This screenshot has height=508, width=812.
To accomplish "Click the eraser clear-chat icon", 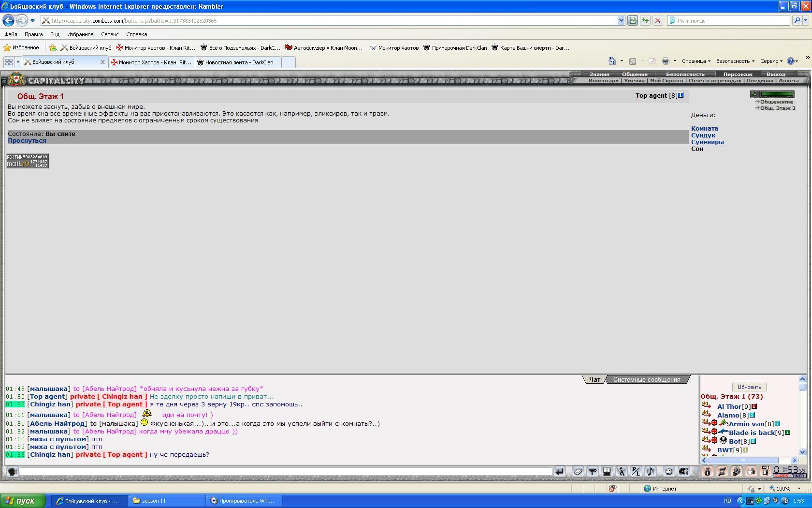I will (578, 471).
